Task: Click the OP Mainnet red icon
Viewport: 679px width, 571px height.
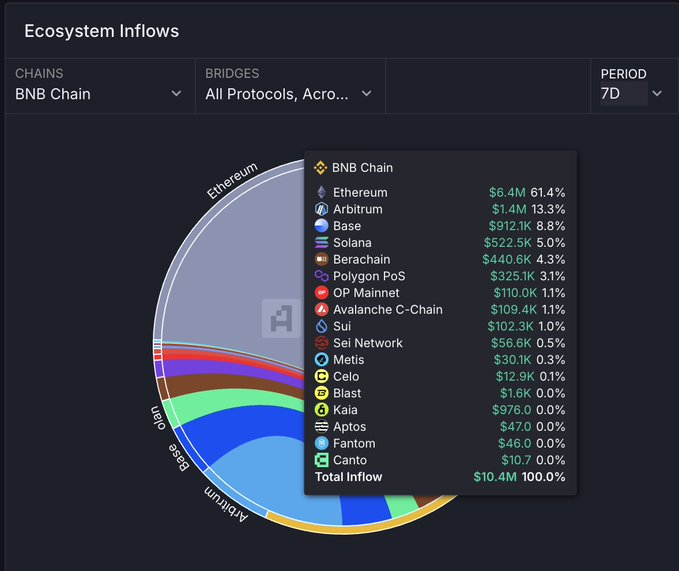Action: point(321,293)
